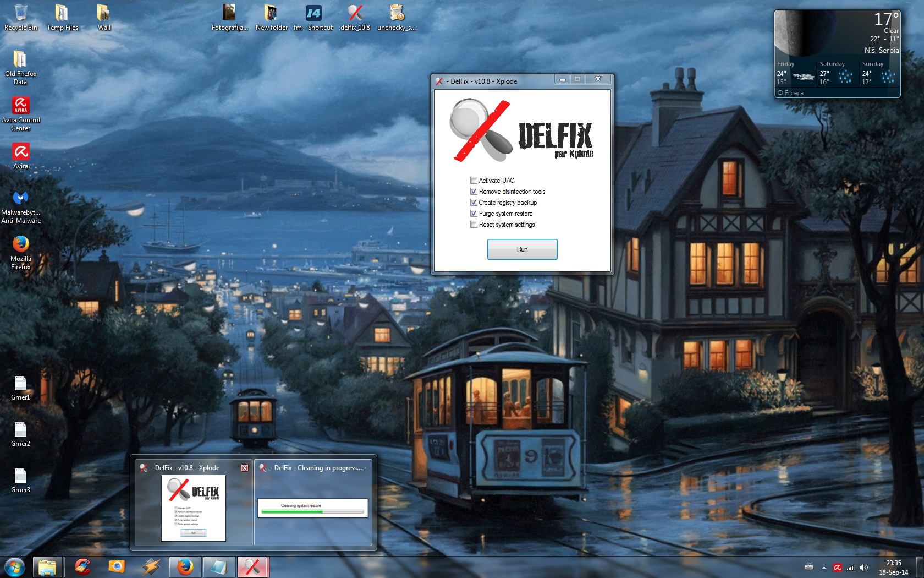
Task: Minimize the DelFix window
Action: 562,80
